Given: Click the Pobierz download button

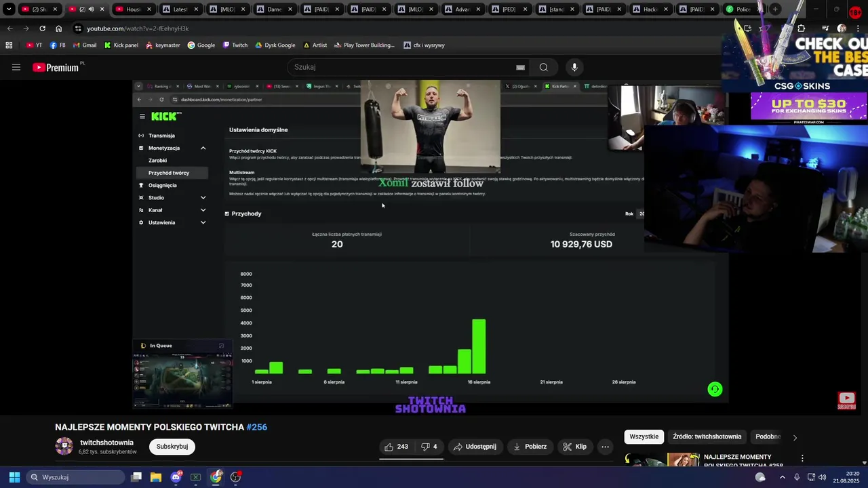Looking at the screenshot, I should coord(530,447).
